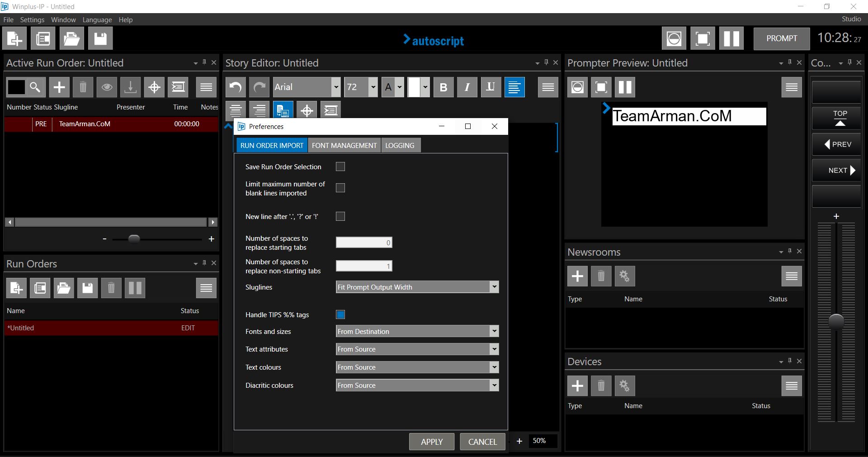The height and width of the screenshot is (457, 868).
Task: Switch to the FONT MANAGEMENT tab
Action: (344, 145)
